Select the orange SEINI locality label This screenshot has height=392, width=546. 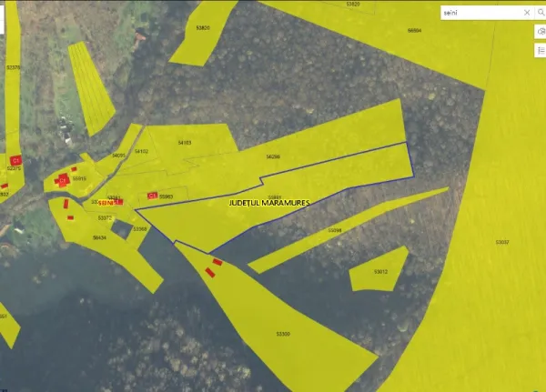point(106,203)
